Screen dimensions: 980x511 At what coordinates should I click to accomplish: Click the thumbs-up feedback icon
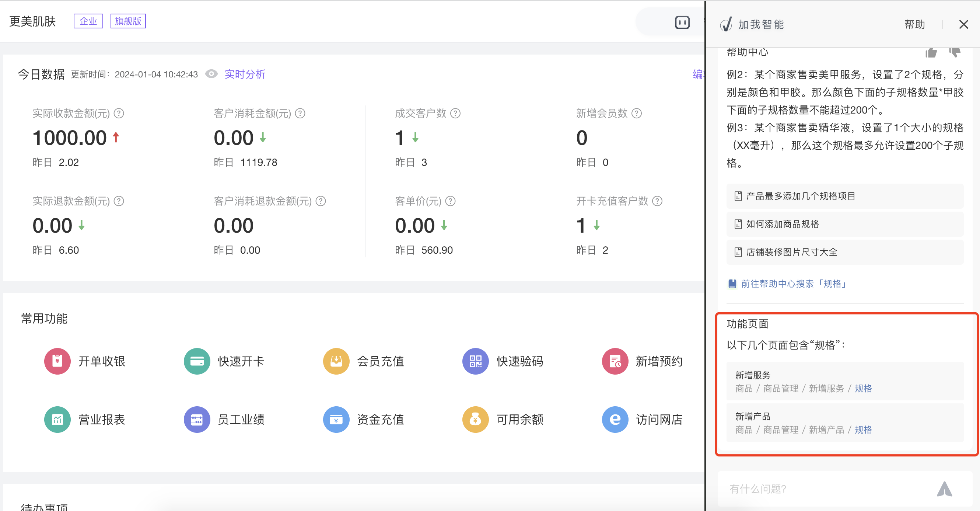[931, 53]
